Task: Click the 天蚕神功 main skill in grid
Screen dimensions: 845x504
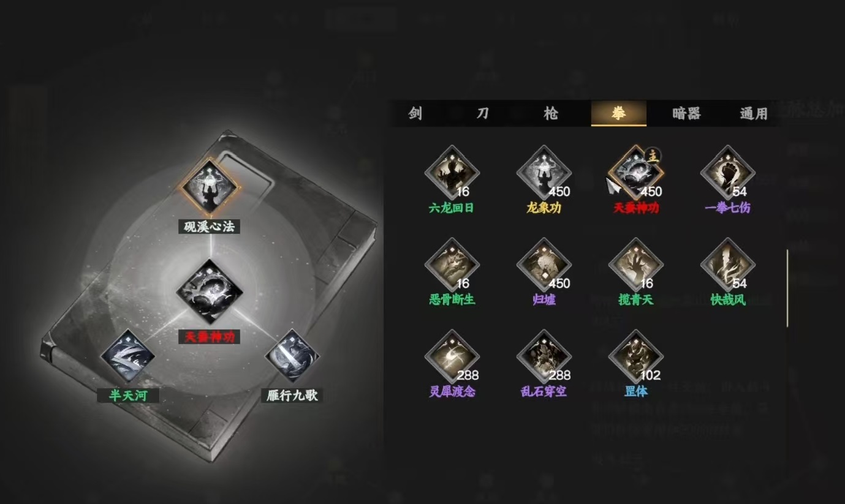Action: [x=635, y=173]
